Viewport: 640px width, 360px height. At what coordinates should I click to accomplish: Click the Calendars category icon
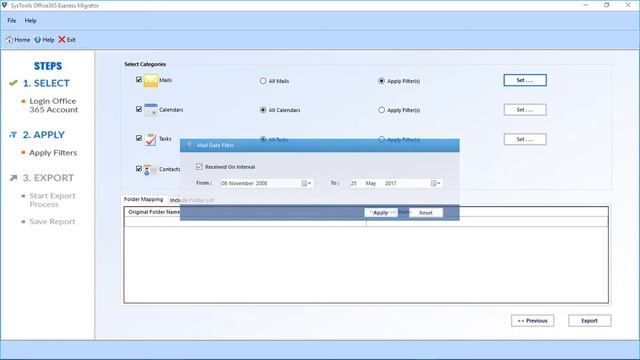(151, 110)
